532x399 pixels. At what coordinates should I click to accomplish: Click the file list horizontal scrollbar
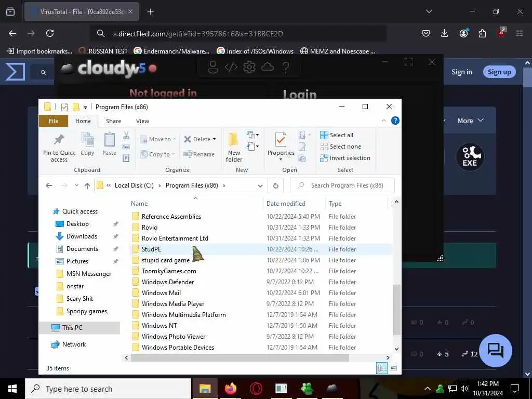tap(240, 357)
